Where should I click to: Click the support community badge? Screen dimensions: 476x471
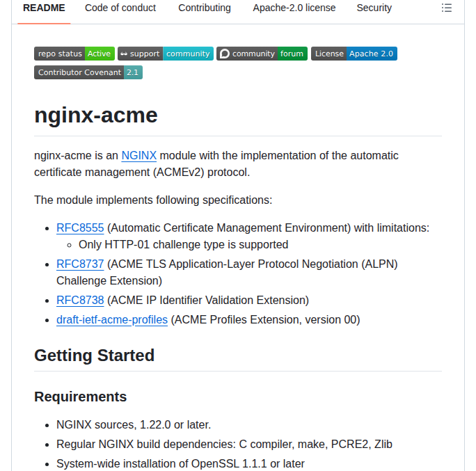166,54
